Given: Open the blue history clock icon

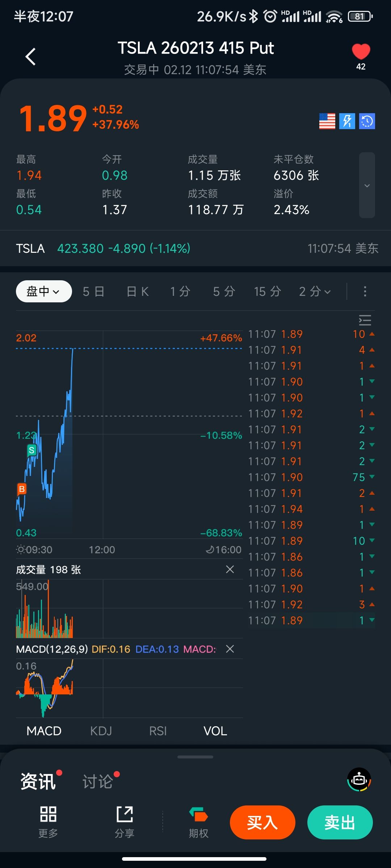Looking at the screenshot, I should [x=367, y=121].
